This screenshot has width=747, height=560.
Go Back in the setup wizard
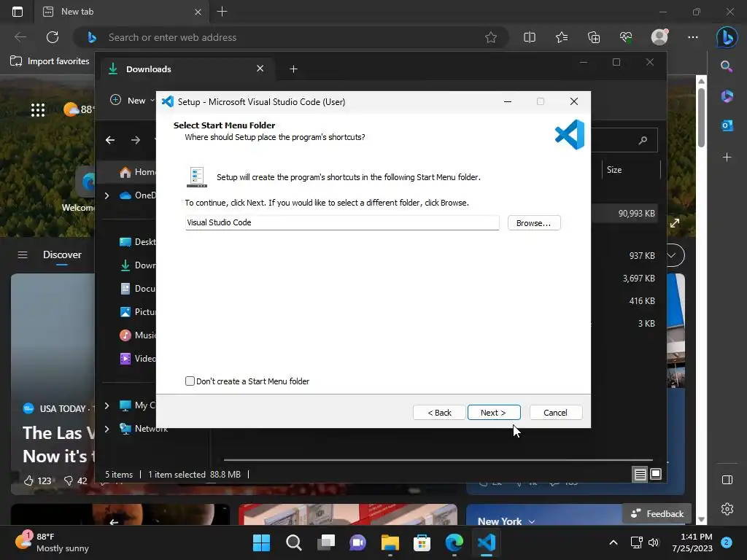point(439,413)
